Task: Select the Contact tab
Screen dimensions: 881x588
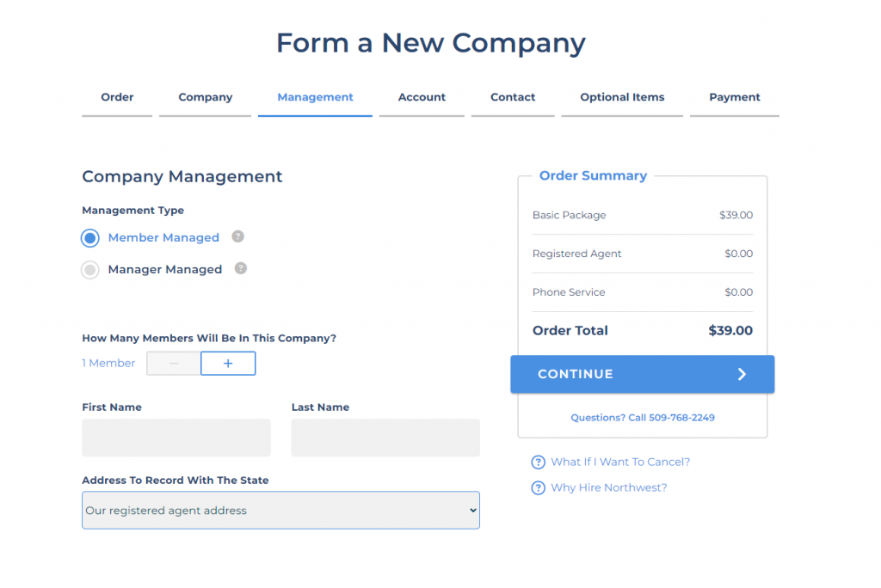Action: pyautogui.click(x=513, y=97)
